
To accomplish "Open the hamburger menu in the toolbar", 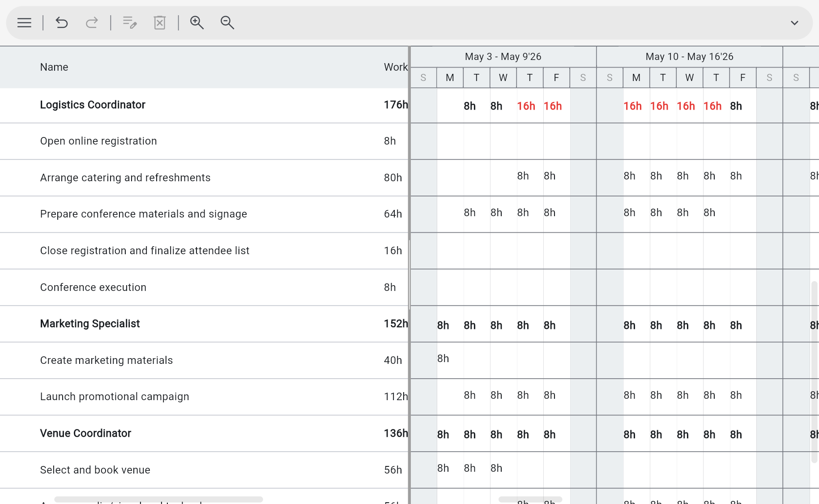I will (x=24, y=22).
